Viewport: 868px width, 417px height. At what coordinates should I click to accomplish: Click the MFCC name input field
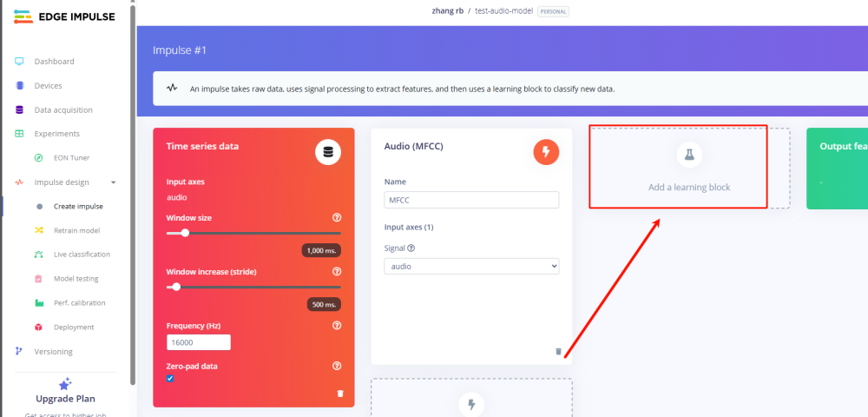click(471, 201)
